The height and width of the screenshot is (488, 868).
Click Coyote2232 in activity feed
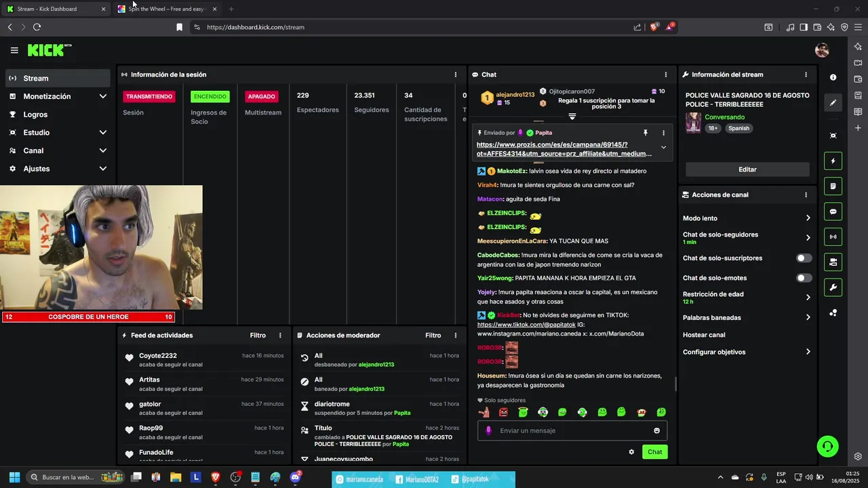[x=158, y=356]
